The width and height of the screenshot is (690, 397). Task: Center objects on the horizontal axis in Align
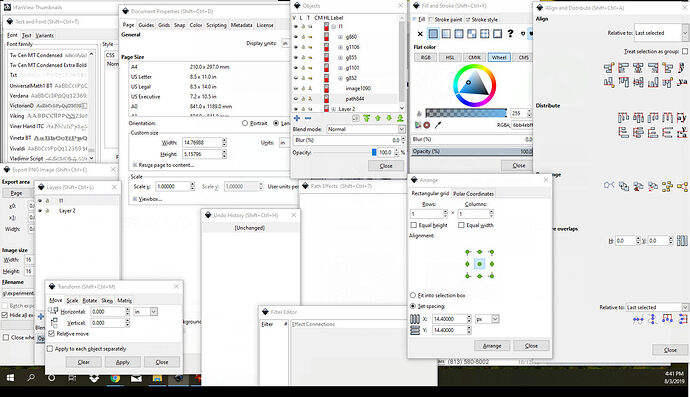(638, 82)
